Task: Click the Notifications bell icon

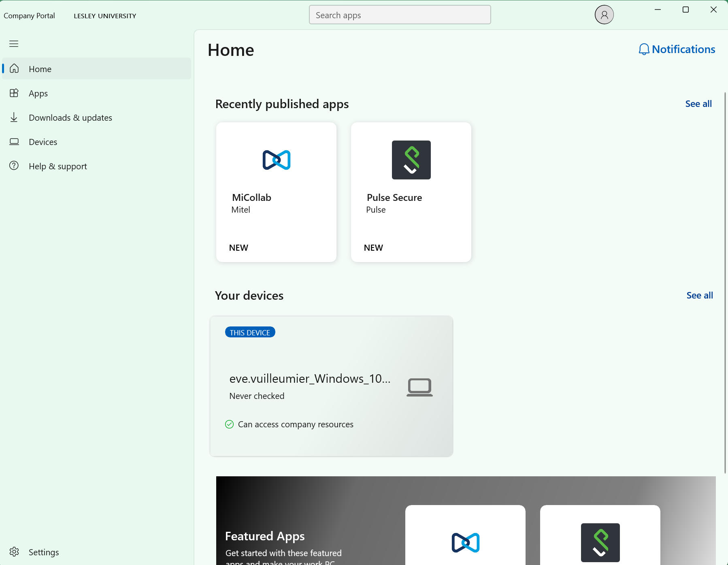Action: [x=644, y=49]
